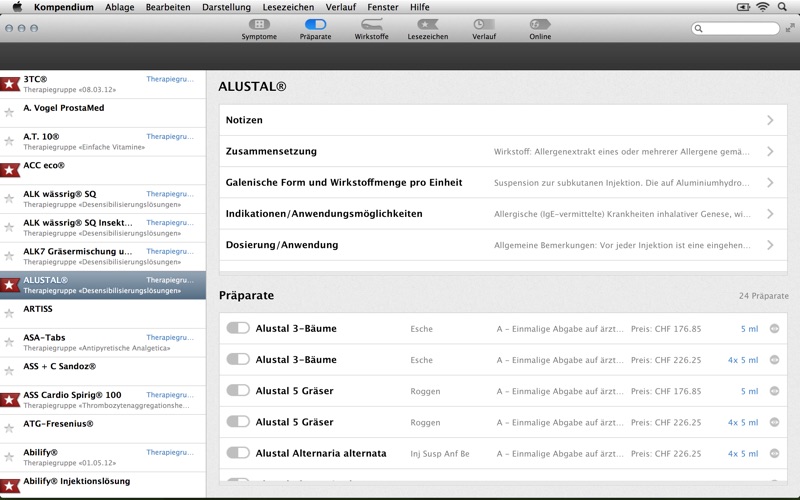Open the Fenster menu
This screenshot has height=500, width=800.
[x=383, y=7]
